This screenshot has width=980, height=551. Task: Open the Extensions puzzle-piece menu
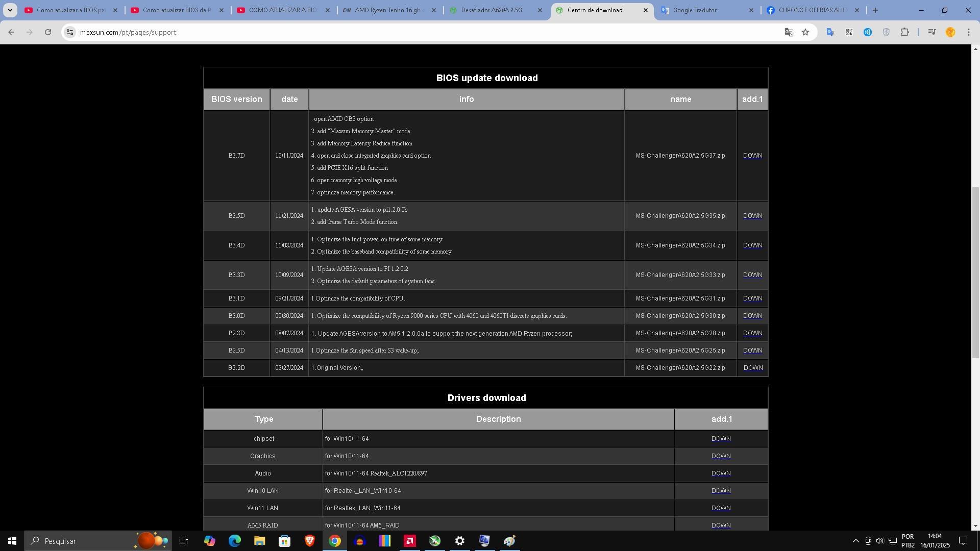click(904, 32)
